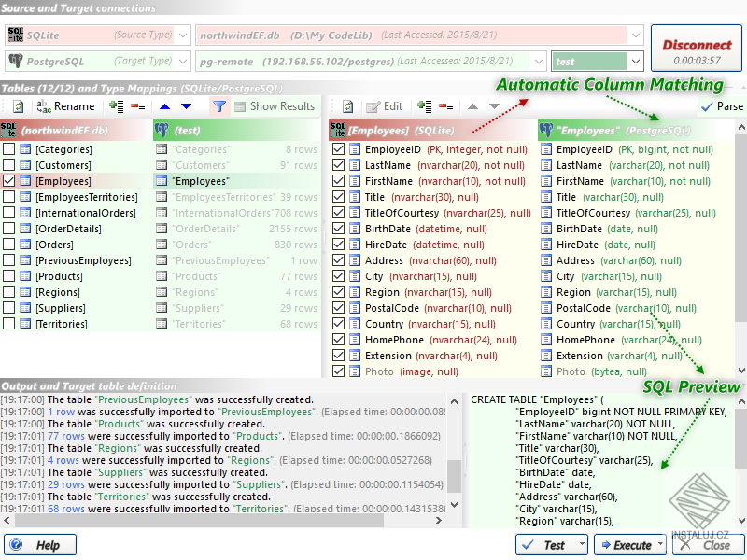
Task: Uncheck the Photo column checkbox
Action: tap(338, 371)
